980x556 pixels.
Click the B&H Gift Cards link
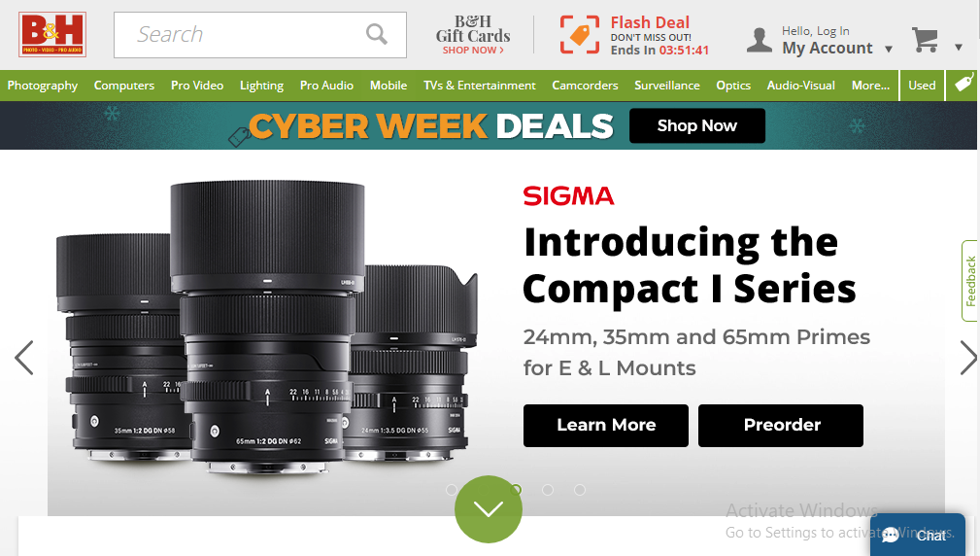click(x=473, y=35)
